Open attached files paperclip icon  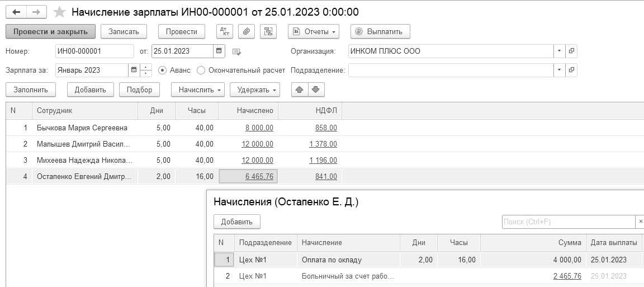247,31
